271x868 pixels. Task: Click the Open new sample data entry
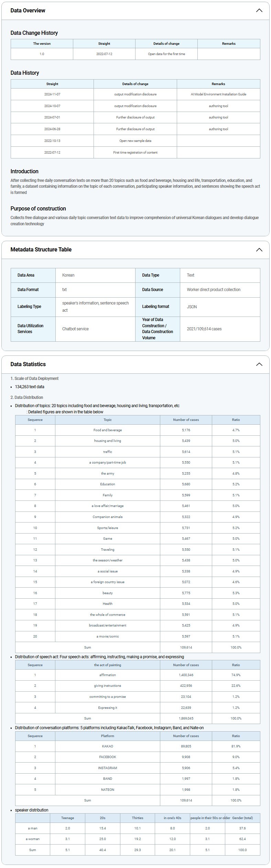pyautogui.click(x=135, y=141)
